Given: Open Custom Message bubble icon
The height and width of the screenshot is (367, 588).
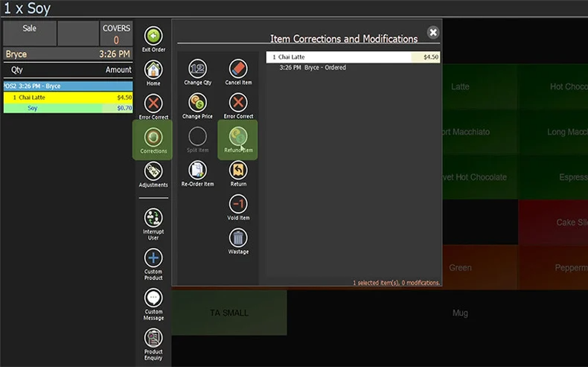Looking at the screenshot, I should tap(153, 298).
